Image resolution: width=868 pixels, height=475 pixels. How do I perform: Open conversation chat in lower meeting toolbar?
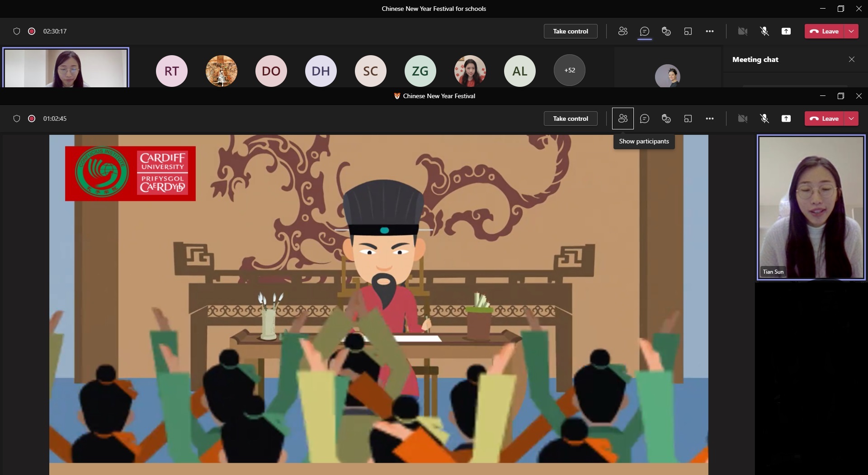(645, 119)
